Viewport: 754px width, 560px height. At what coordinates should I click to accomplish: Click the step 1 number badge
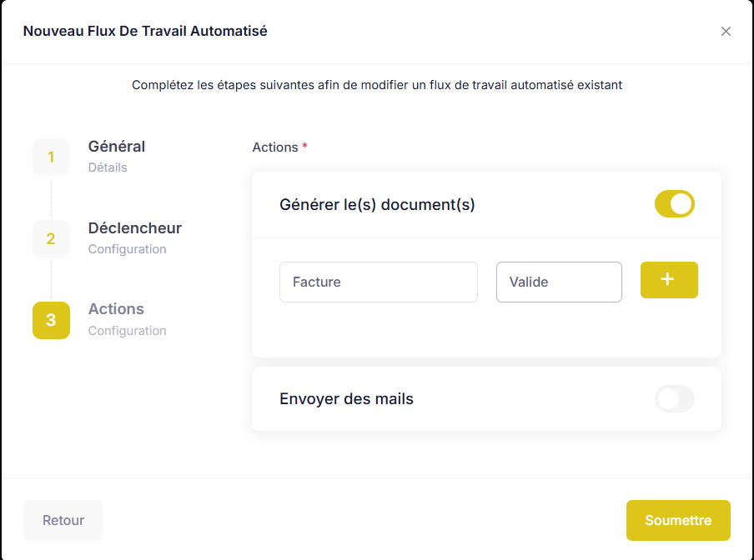[x=51, y=157]
